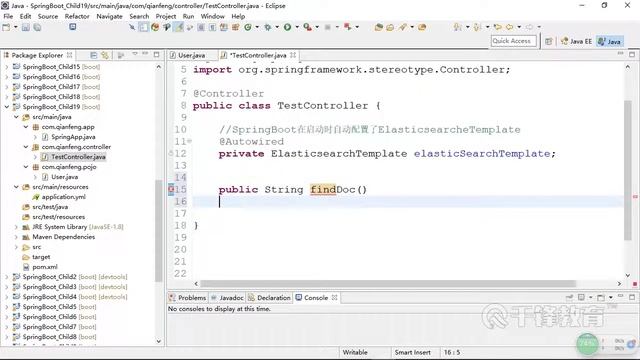Select application.yml in Package Explorer
Screen dimensions: 640x360
tap(63, 197)
